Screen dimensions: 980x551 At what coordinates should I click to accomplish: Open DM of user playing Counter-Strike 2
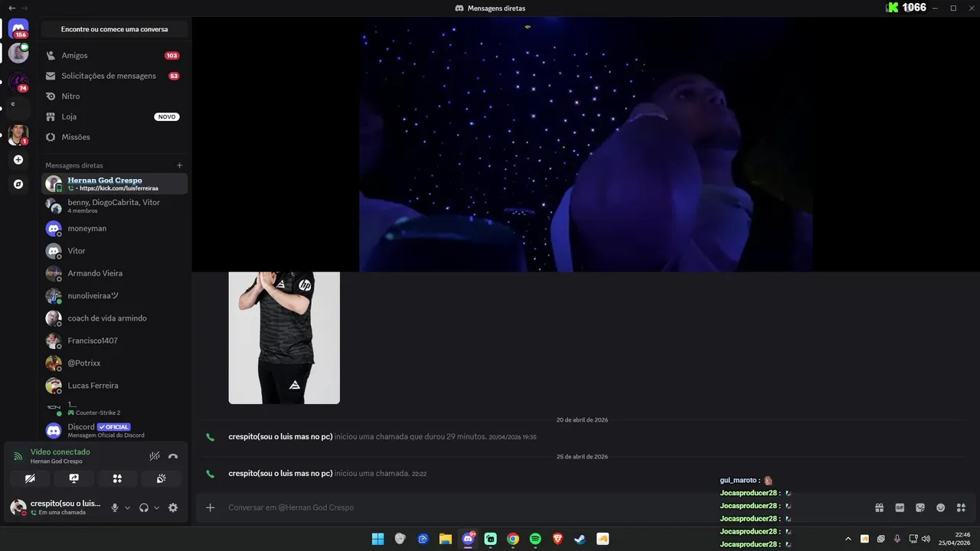(x=114, y=408)
